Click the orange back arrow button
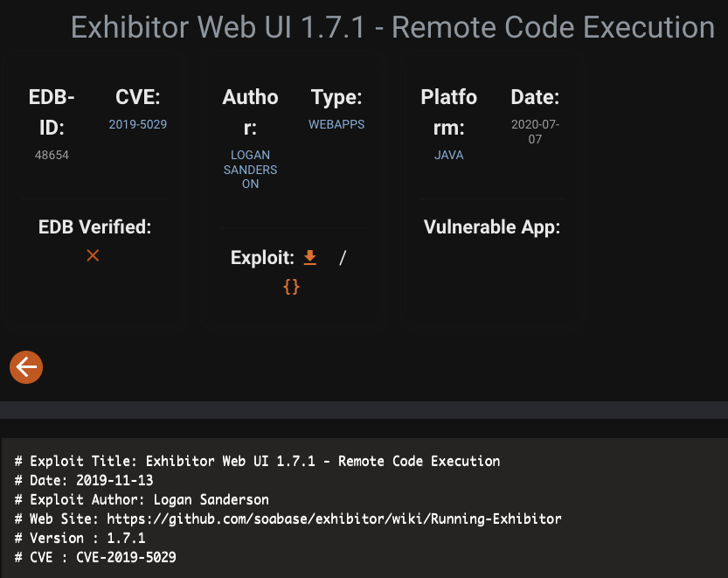728x578 pixels. [x=26, y=367]
